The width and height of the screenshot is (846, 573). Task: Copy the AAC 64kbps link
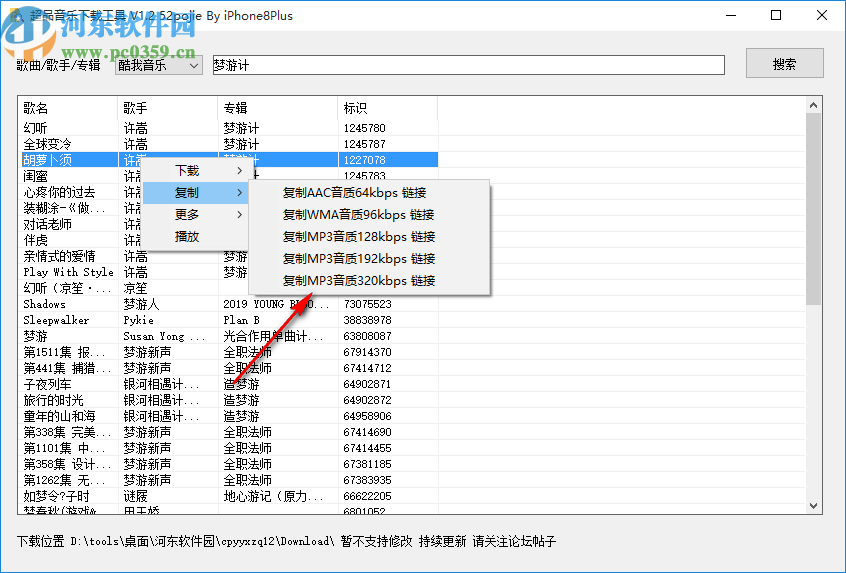(x=354, y=193)
